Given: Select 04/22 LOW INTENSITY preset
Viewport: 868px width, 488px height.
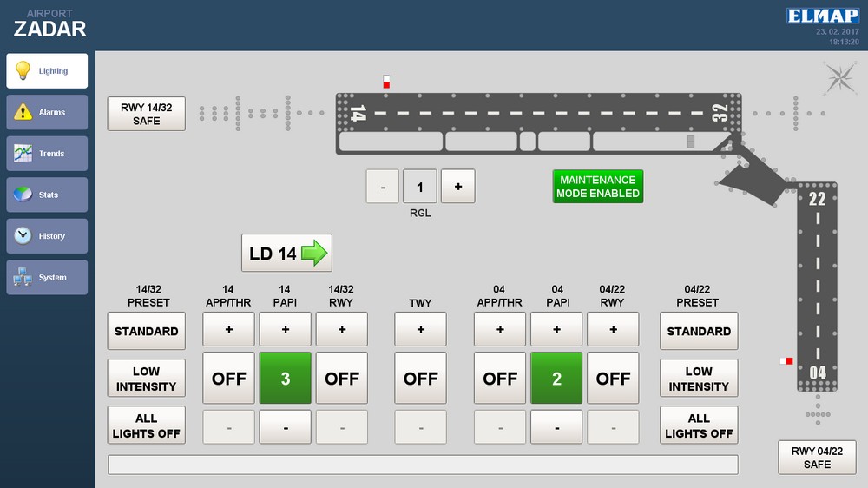Looking at the screenshot, I should coord(699,379).
